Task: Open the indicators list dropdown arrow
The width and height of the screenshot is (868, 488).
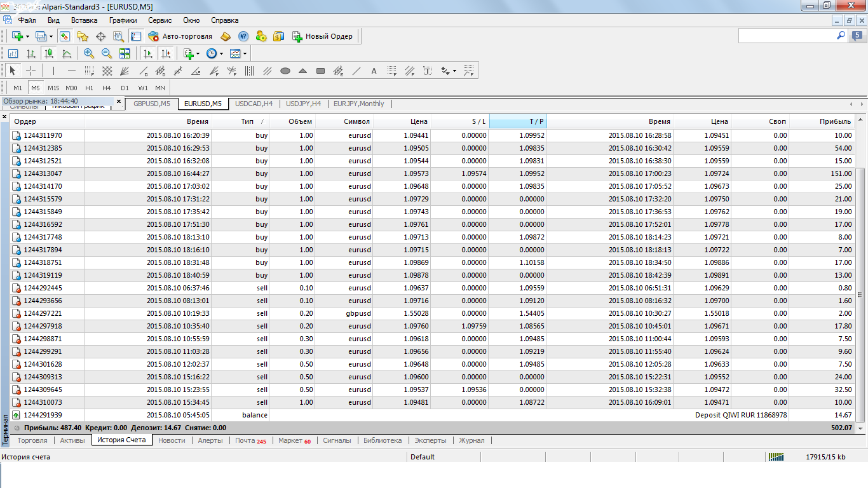Action: coord(198,54)
